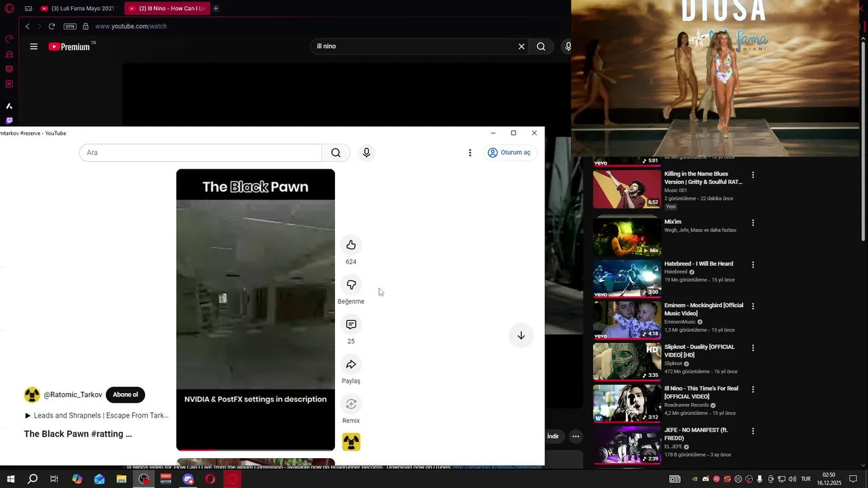Click the İndir download button
Screen dimensions: 868x488
(553, 436)
